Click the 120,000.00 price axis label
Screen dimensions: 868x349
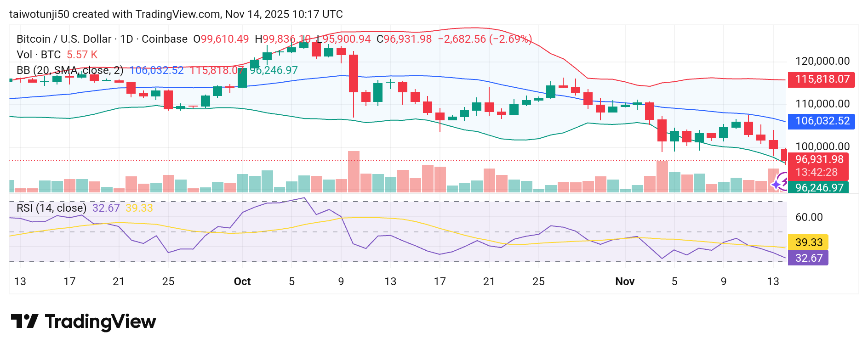(x=822, y=61)
